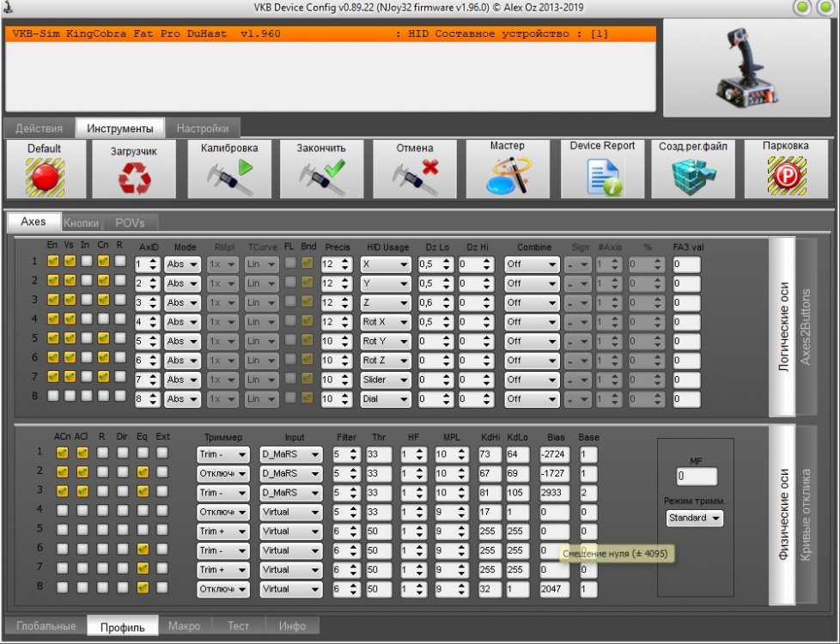
Task: Click MPL stepper for physical axis 4
Action: pyautogui.click(x=462, y=513)
